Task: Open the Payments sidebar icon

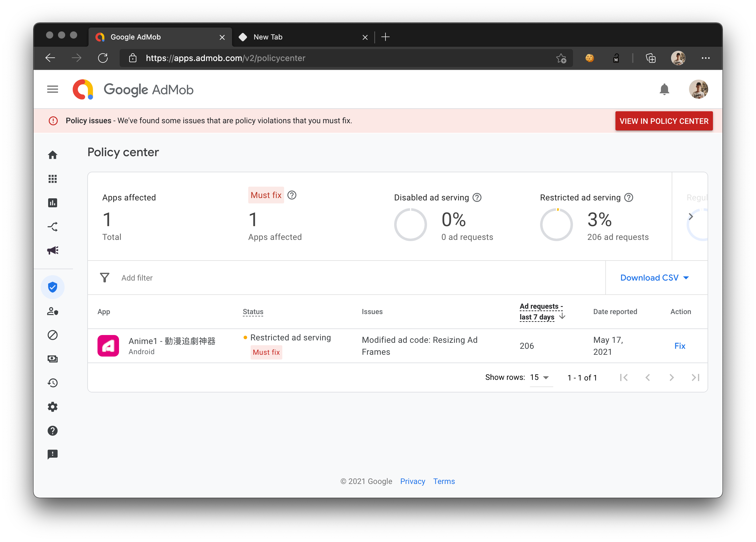Action: [52, 359]
